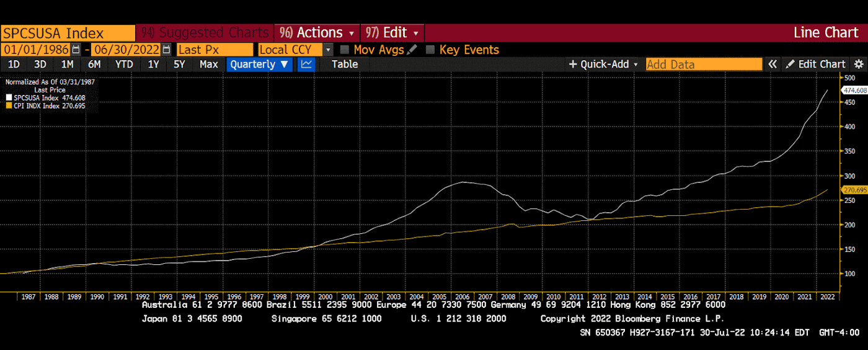Select the 1M range tab
This screenshot has width=868, height=350.
67,64
